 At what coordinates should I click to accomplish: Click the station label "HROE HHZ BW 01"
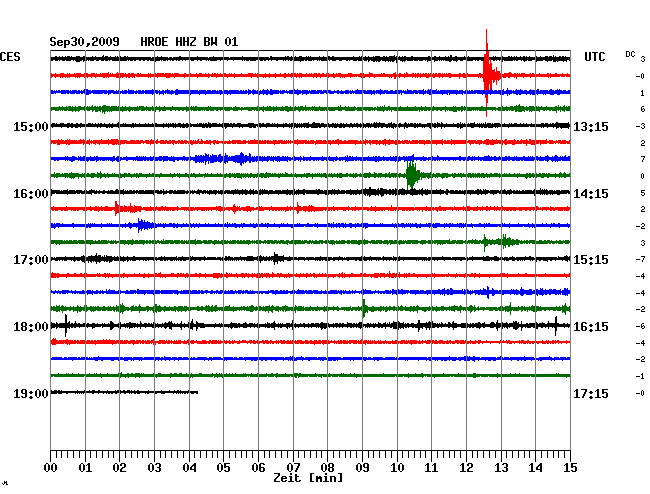(x=189, y=42)
